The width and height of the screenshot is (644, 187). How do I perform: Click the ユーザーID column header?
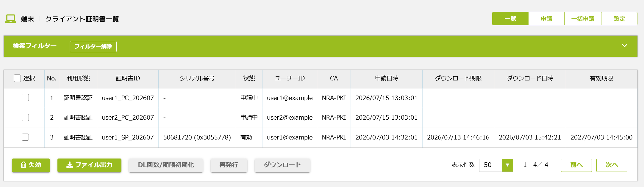[x=290, y=78]
